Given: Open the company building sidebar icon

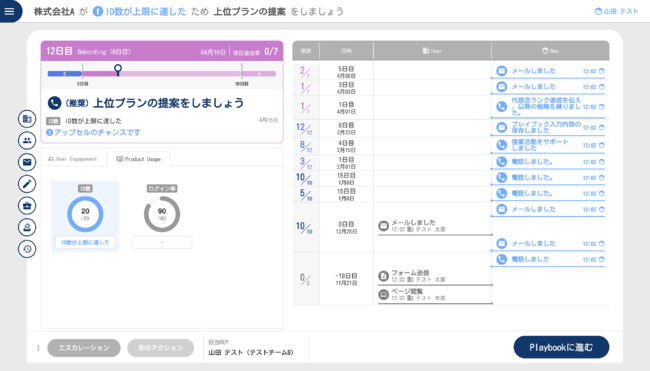Looking at the screenshot, I should click(x=27, y=119).
